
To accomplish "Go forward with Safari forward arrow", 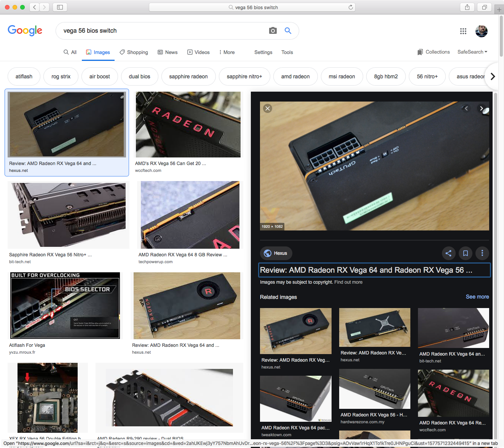I will point(45,7).
